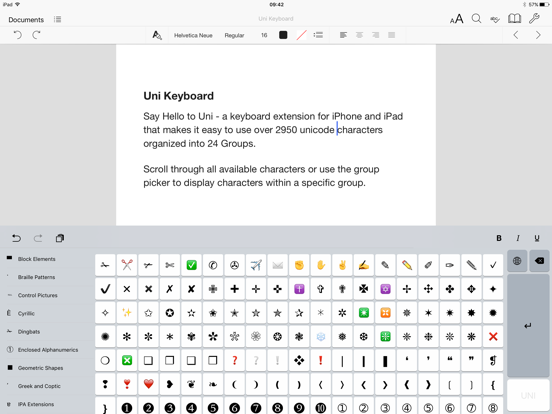Insert the orange eight-pointed star button

(x=385, y=313)
